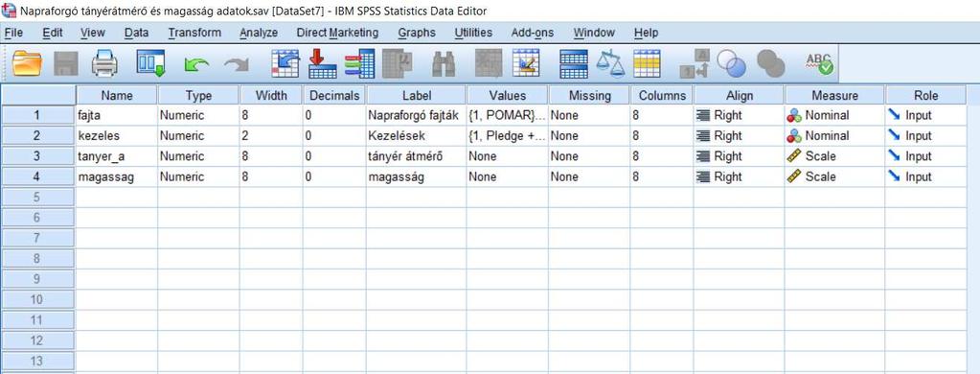
Task: Click the Spell check ABC icon
Action: [x=819, y=63]
